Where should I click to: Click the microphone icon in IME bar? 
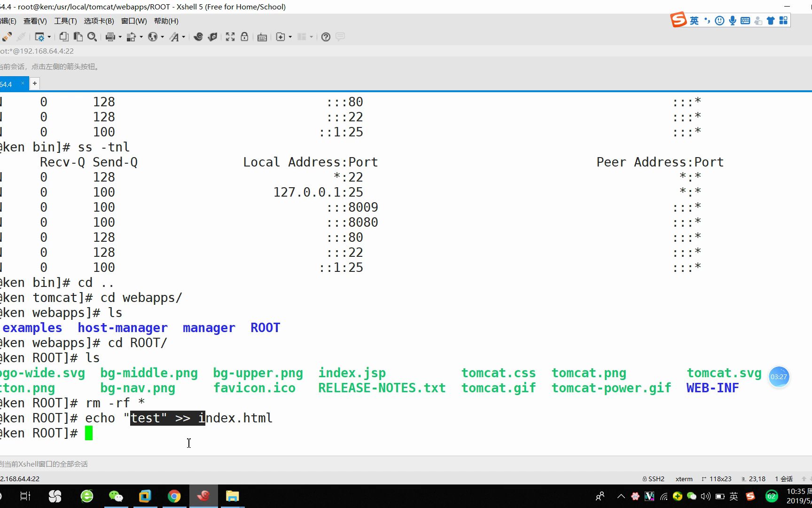[732, 21]
